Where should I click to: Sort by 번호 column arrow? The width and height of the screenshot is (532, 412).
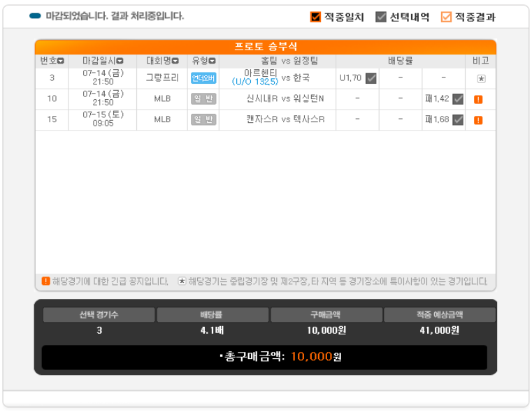pyautogui.click(x=61, y=61)
